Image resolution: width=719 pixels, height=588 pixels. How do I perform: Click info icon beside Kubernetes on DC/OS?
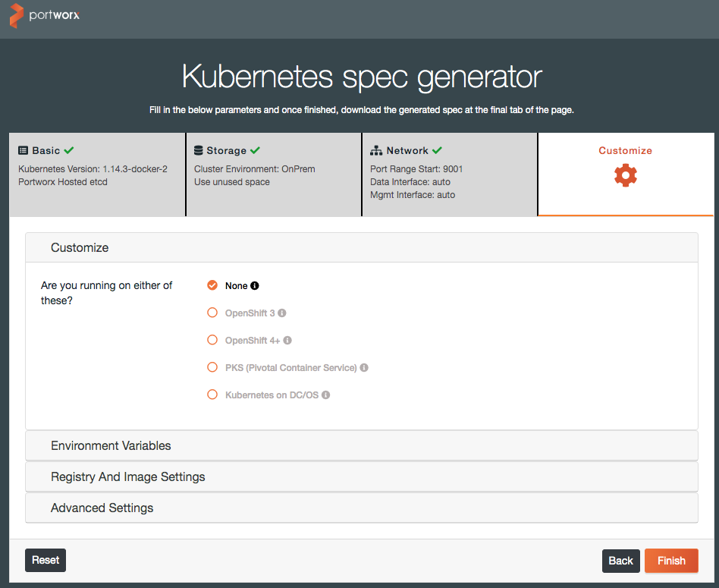pos(325,395)
